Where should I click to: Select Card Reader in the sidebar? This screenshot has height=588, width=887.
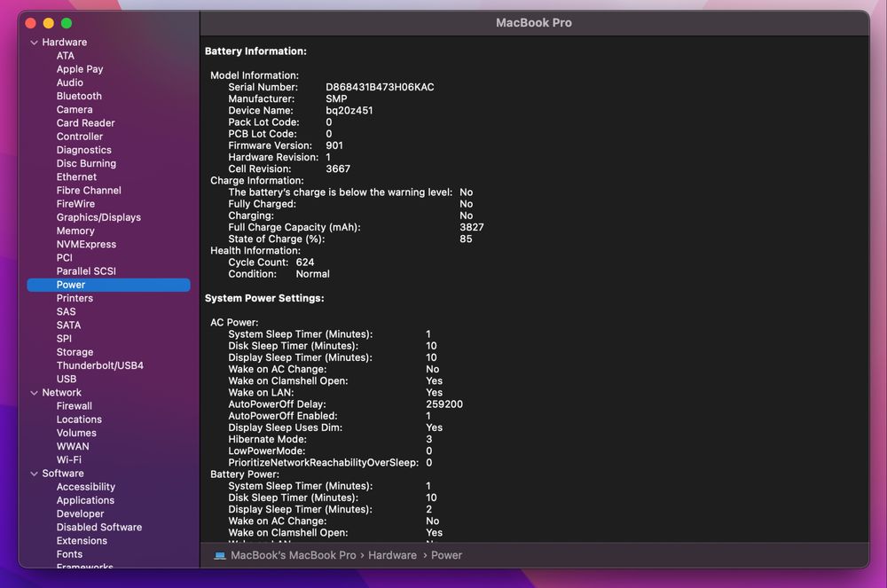(85, 122)
